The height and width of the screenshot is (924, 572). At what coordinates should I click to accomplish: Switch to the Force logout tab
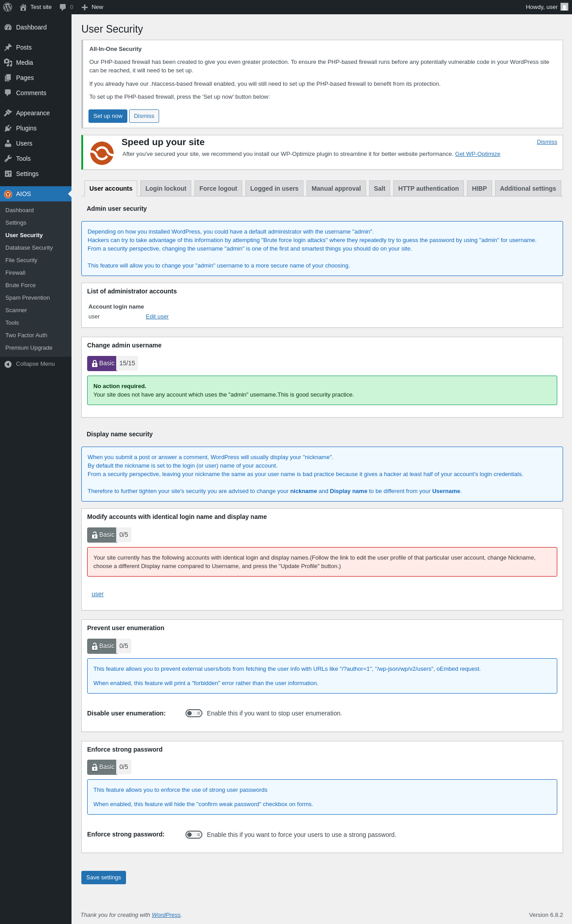click(218, 188)
